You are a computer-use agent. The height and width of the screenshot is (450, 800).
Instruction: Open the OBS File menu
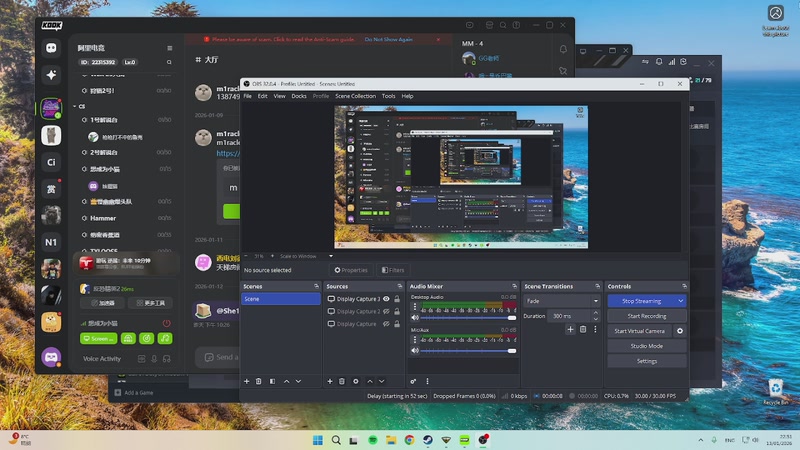247,96
